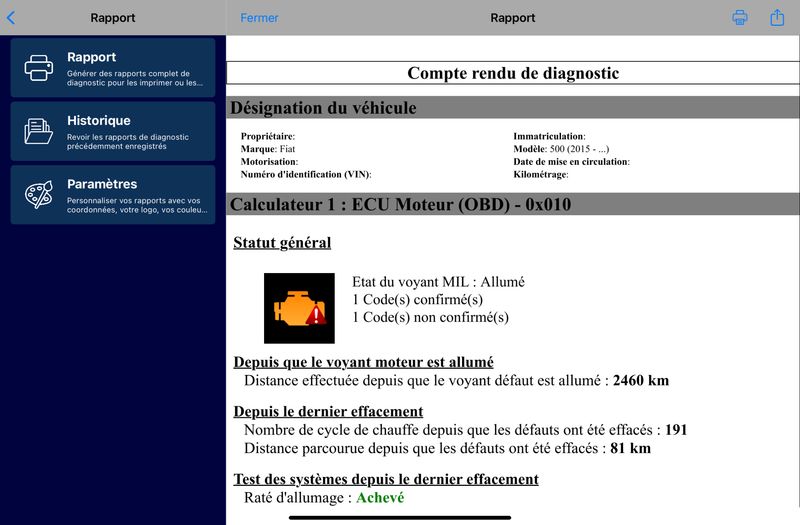
Task: Open the Historique menu entry
Action: coord(113,131)
